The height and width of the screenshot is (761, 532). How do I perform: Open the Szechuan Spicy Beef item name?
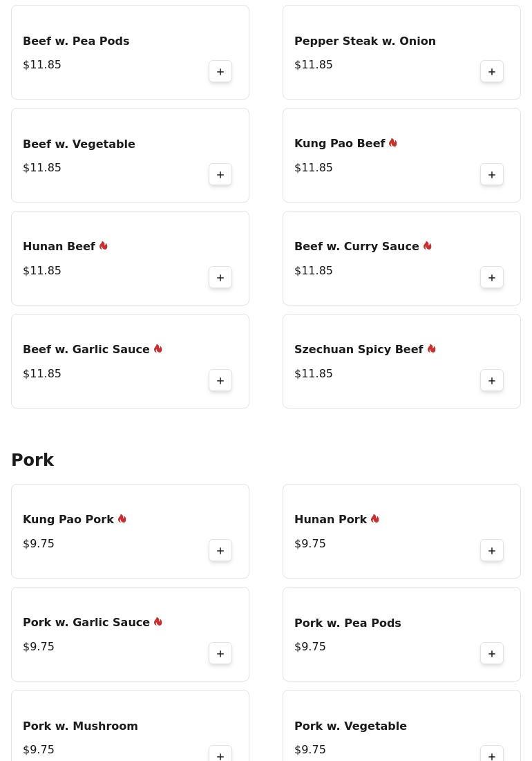359,350
